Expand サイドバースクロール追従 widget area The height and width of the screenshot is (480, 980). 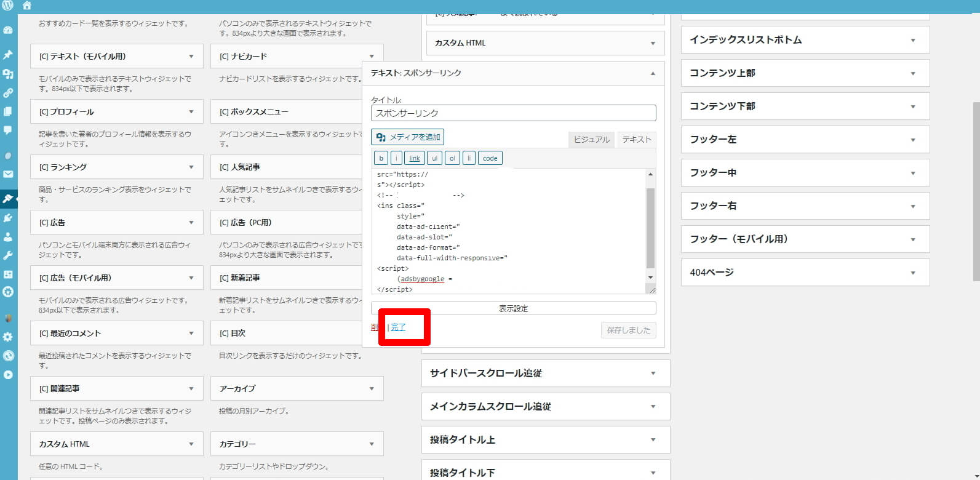coord(546,373)
